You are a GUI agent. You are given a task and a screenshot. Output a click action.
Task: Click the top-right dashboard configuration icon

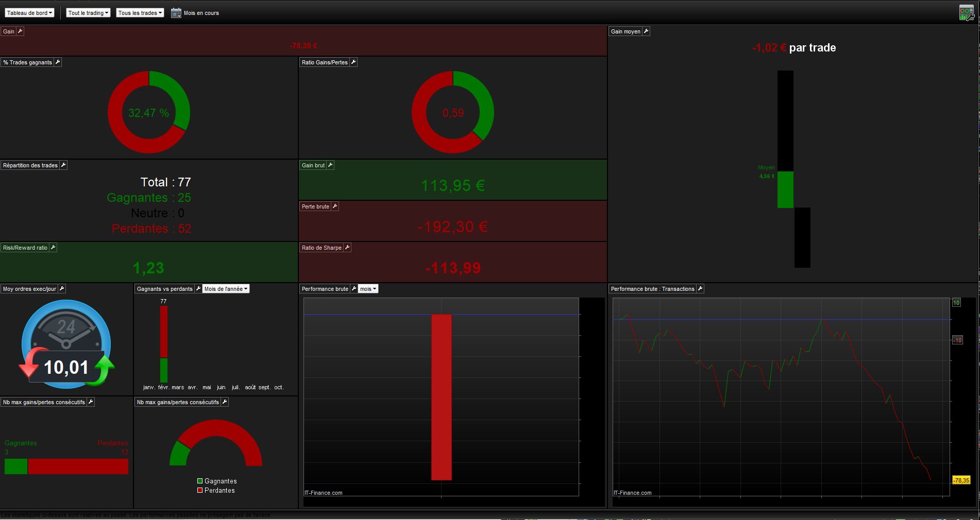(x=967, y=13)
